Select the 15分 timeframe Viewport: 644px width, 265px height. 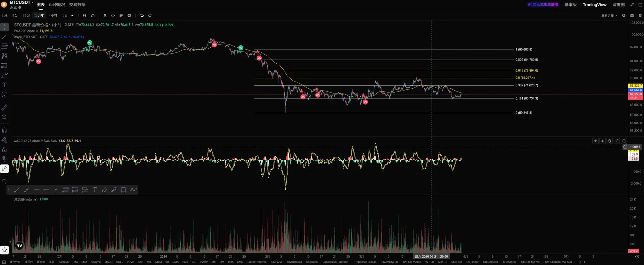(x=26, y=15)
